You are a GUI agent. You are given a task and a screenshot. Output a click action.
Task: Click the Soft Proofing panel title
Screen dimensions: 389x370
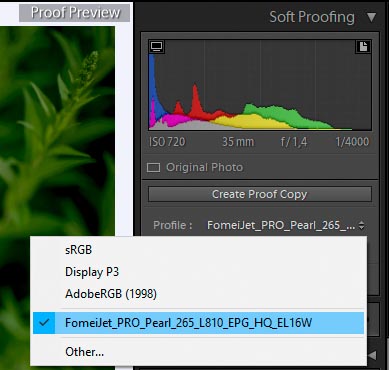point(312,17)
